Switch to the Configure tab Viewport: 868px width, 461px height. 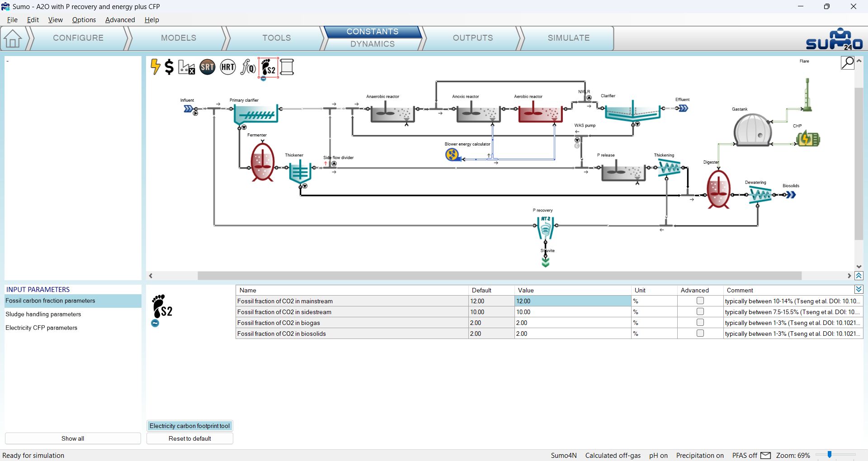(78, 38)
